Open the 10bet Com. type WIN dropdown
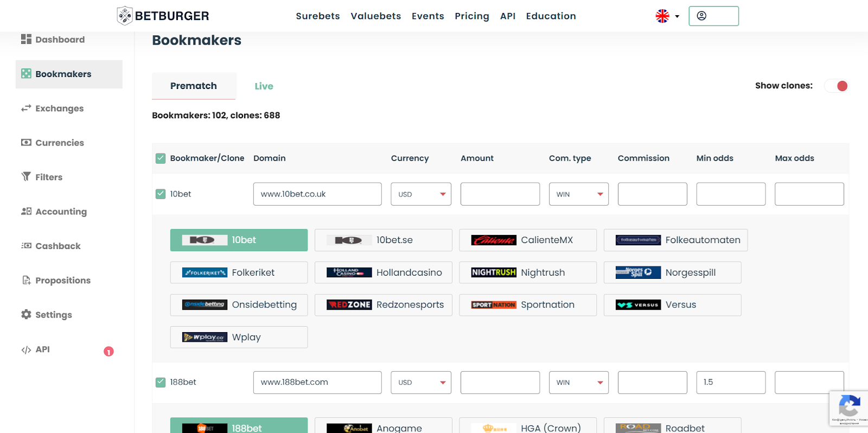 point(579,194)
